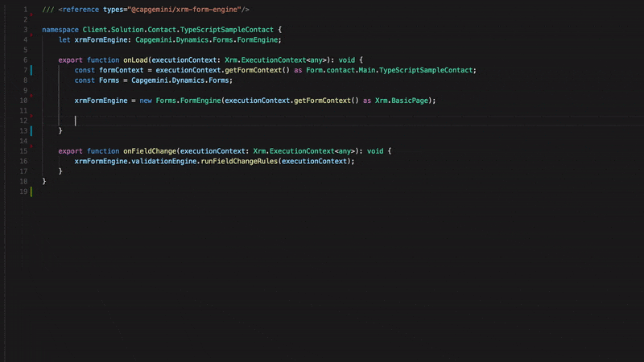Click the 'namespace' keyword on line 3

60,30
